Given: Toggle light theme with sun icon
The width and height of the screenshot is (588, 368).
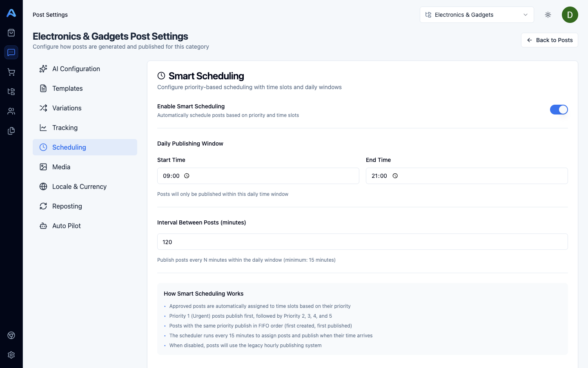Looking at the screenshot, I should 548,15.
